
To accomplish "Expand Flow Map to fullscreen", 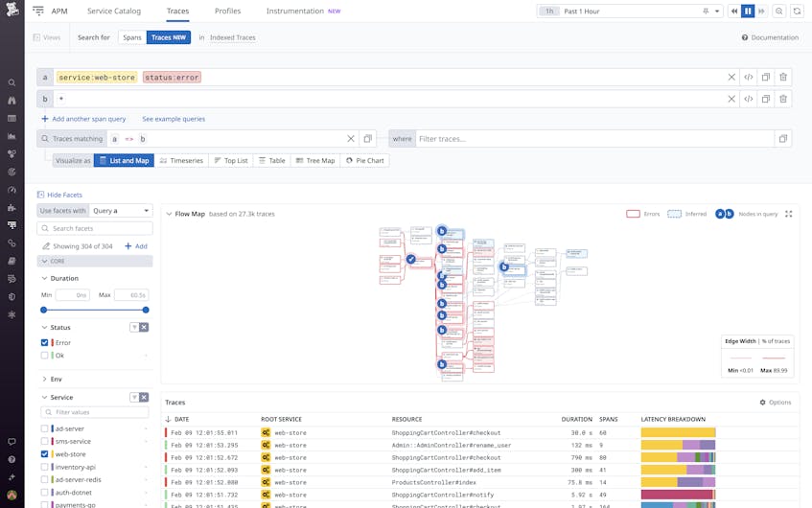I will tap(789, 214).
